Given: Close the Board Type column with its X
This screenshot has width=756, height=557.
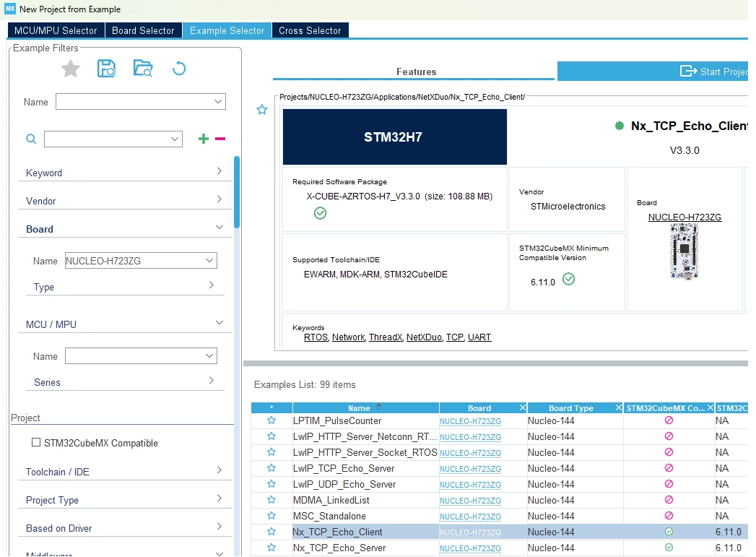Looking at the screenshot, I should (619, 408).
